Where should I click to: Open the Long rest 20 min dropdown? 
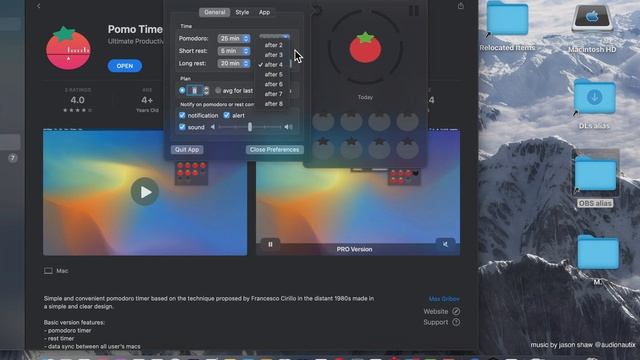[233, 63]
